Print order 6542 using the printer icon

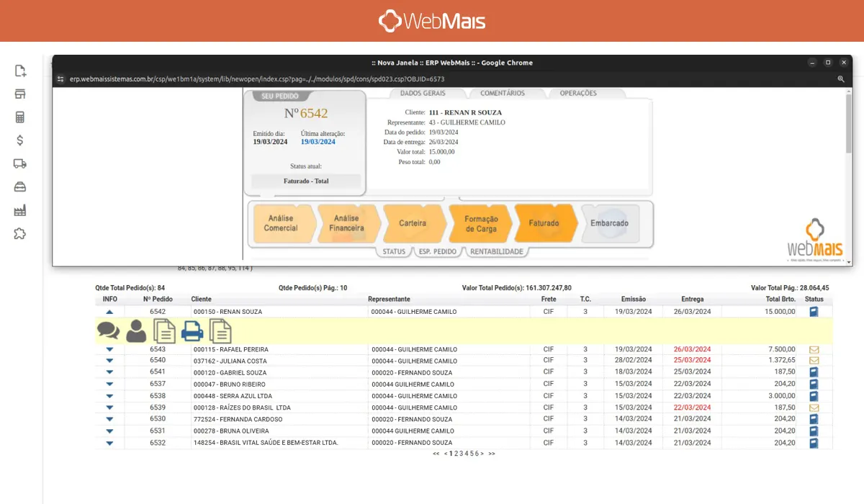192,330
